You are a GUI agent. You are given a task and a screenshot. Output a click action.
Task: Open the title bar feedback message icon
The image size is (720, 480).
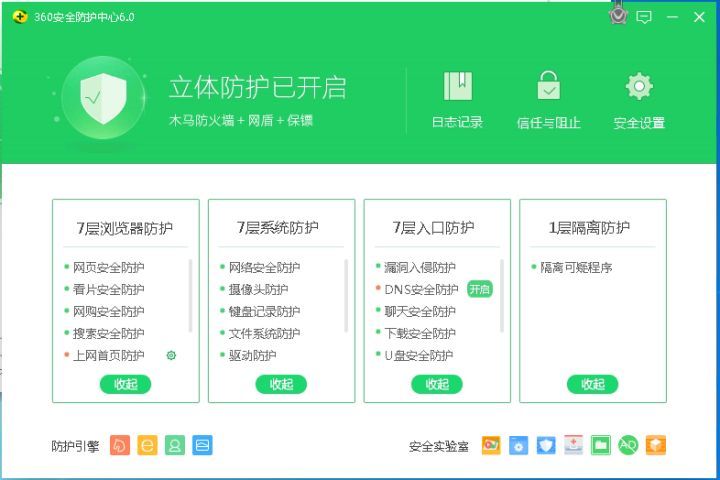(x=644, y=17)
